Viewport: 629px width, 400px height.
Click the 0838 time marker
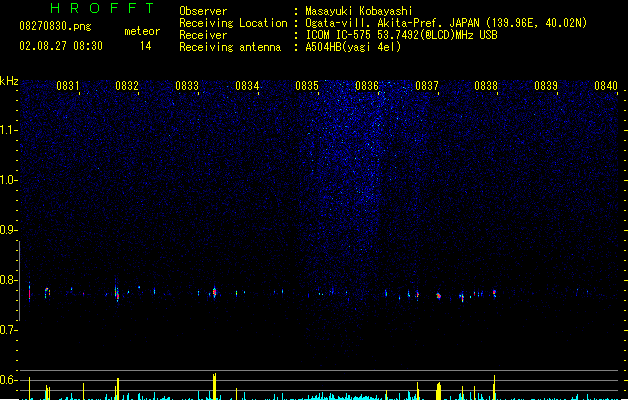[x=486, y=86]
